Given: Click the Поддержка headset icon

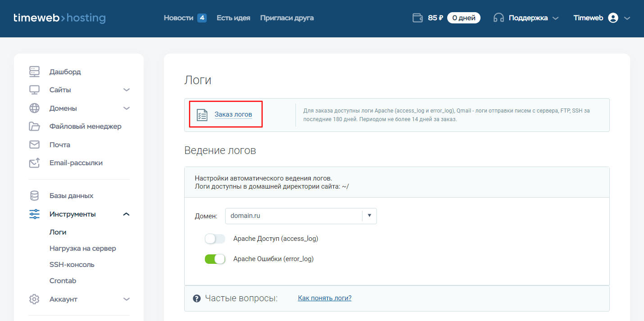Looking at the screenshot, I should pyautogui.click(x=499, y=18).
